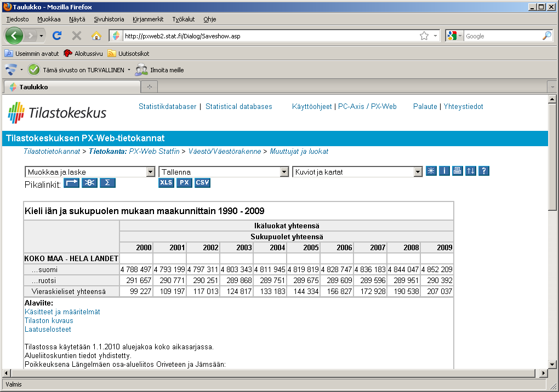Open the Yhteystiedot link

pos(463,106)
